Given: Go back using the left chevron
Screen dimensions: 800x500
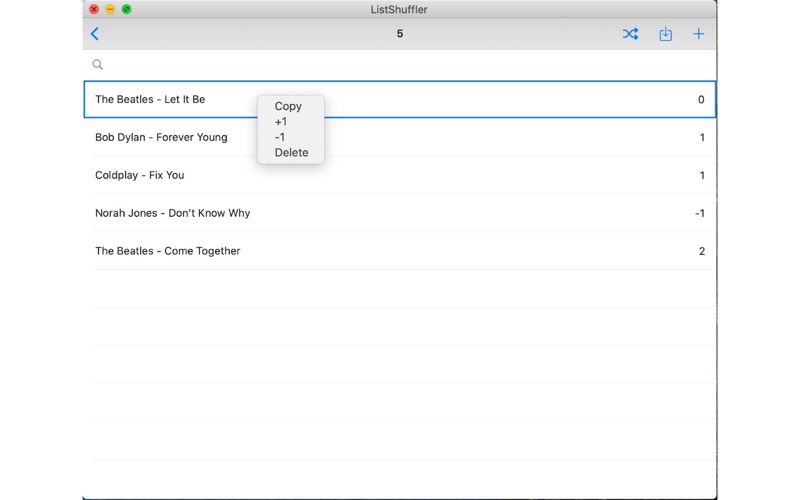Looking at the screenshot, I should point(95,34).
